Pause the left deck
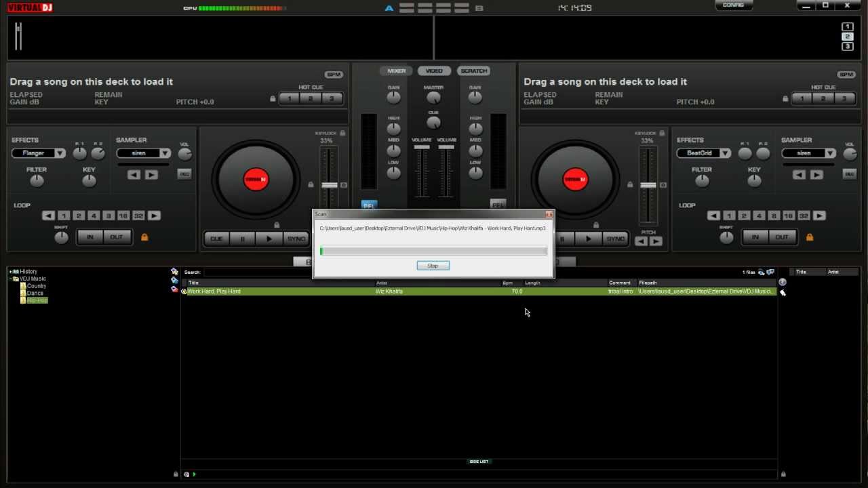Viewport: 868px width, 488px height. 243,239
